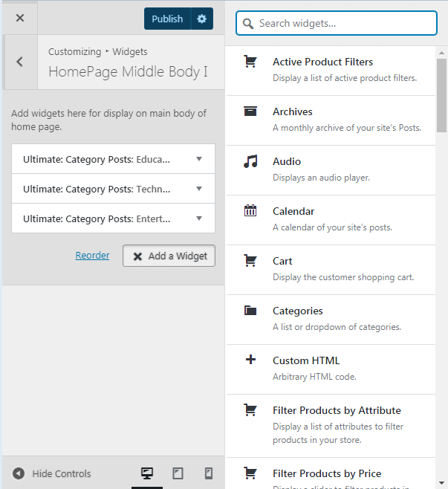Click the Reorder link
The image size is (448, 489).
click(92, 255)
